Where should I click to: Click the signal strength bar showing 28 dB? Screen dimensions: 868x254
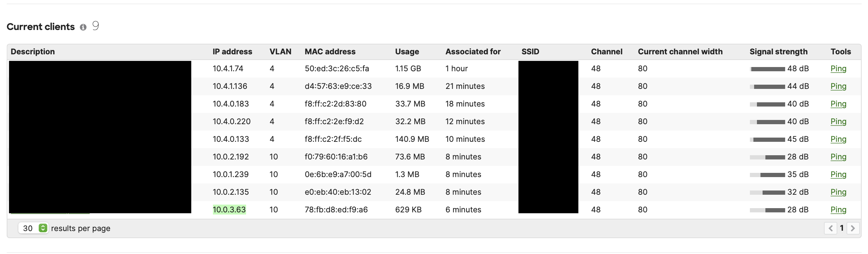point(767,157)
